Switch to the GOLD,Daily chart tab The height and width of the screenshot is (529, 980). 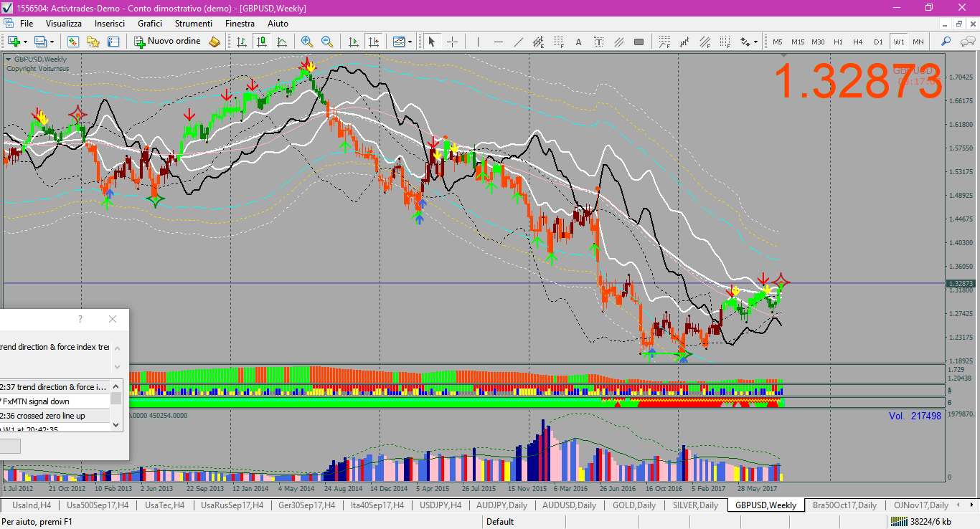tap(633, 505)
